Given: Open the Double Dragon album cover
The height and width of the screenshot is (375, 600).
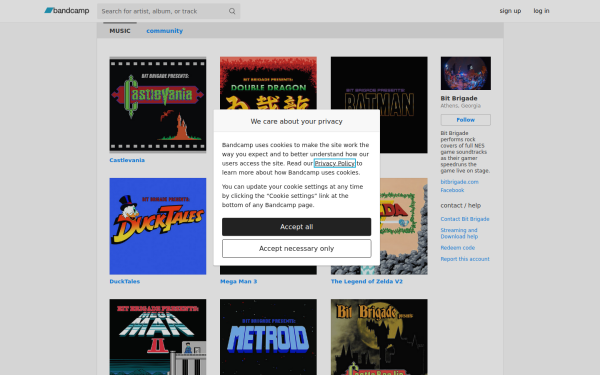Looking at the screenshot, I should coord(268,83).
